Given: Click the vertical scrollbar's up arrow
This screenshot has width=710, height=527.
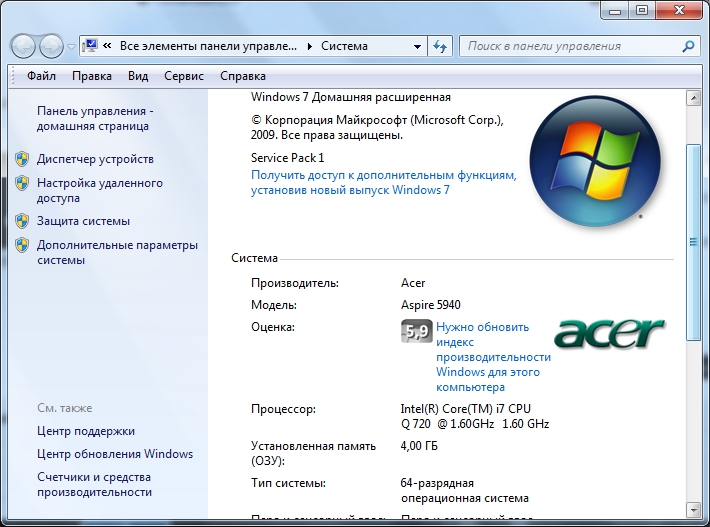Looking at the screenshot, I should [693, 100].
